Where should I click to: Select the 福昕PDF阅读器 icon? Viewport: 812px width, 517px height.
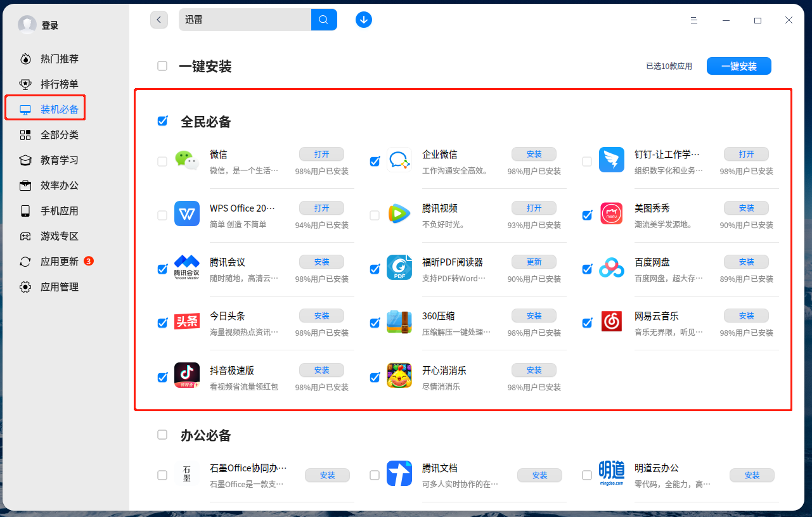click(399, 268)
